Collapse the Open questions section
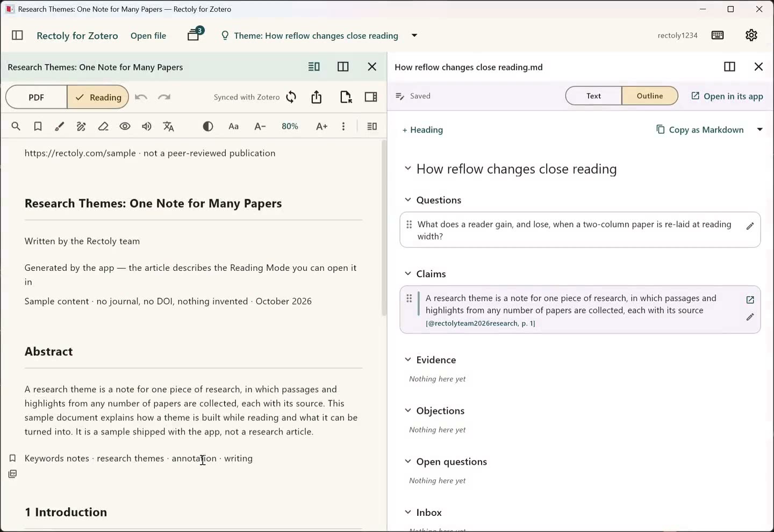The width and height of the screenshot is (774, 532). tap(408, 462)
